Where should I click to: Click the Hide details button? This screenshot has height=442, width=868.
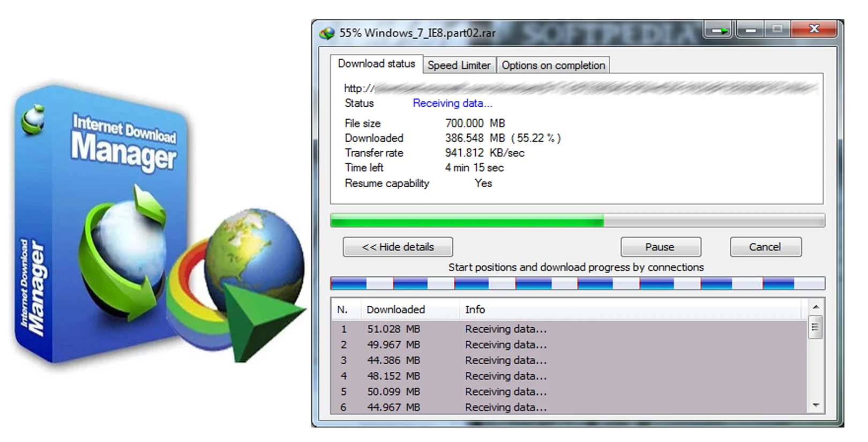point(398,247)
